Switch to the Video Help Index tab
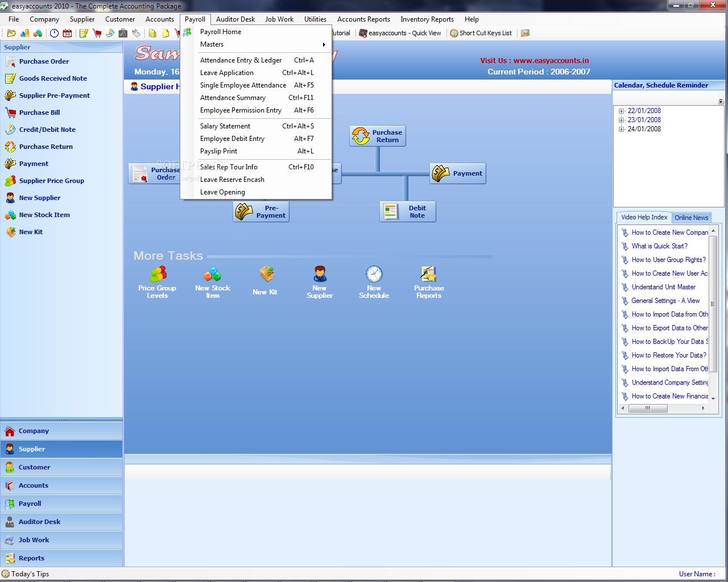728x582 pixels. (x=644, y=217)
